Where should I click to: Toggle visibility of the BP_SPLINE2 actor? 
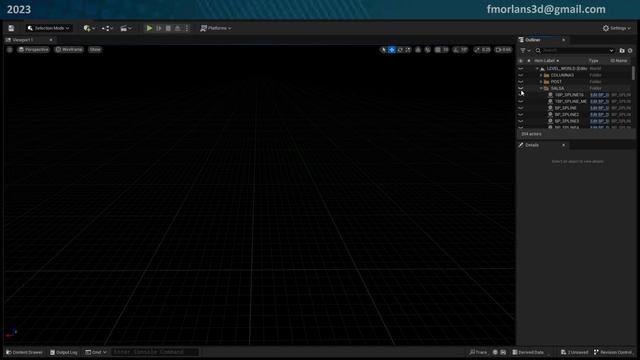tap(520, 115)
